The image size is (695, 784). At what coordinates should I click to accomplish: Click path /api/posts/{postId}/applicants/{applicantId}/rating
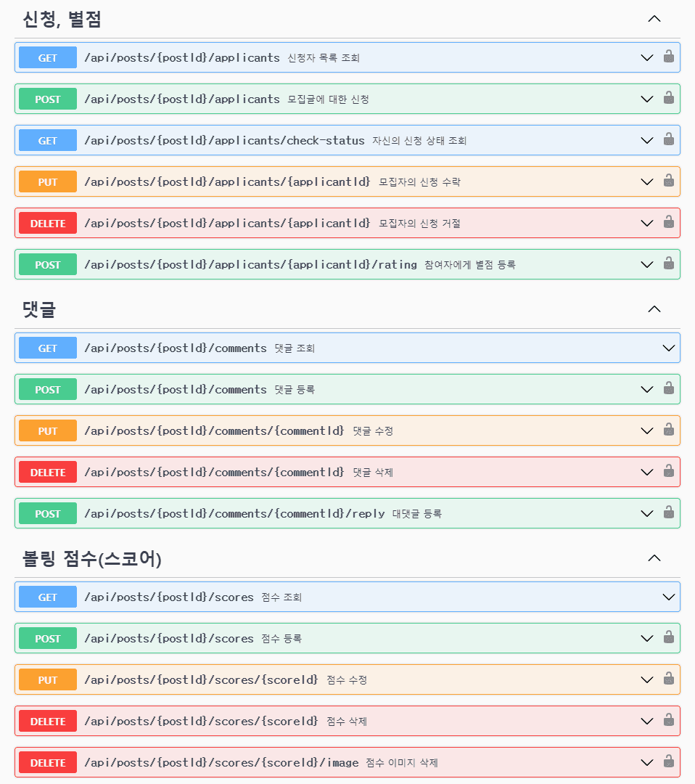click(x=250, y=264)
